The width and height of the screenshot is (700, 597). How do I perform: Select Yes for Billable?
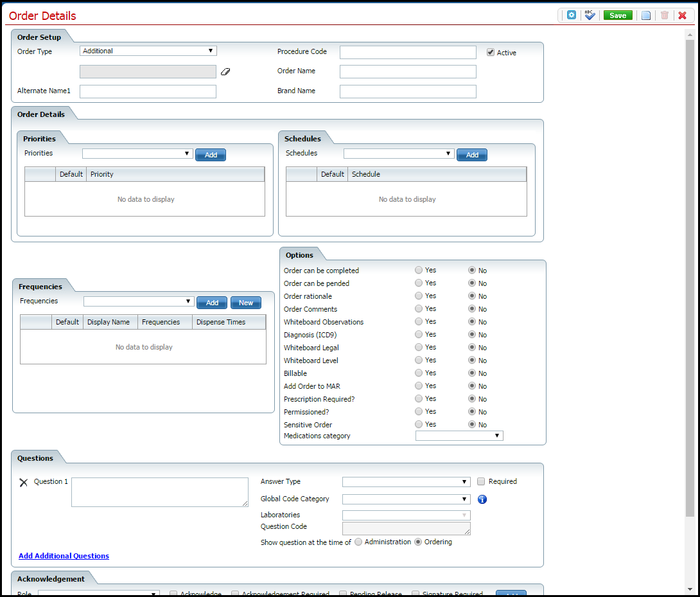pyautogui.click(x=418, y=373)
